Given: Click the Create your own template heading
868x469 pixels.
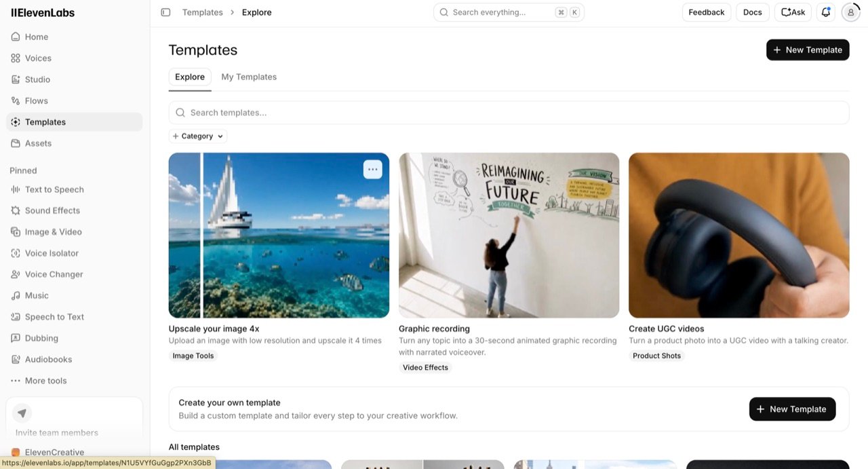Looking at the screenshot, I should tap(230, 402).
